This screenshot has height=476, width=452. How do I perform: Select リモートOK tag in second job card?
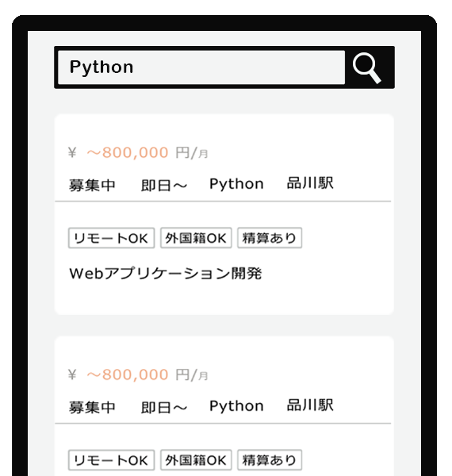click(x=111, y=460)
